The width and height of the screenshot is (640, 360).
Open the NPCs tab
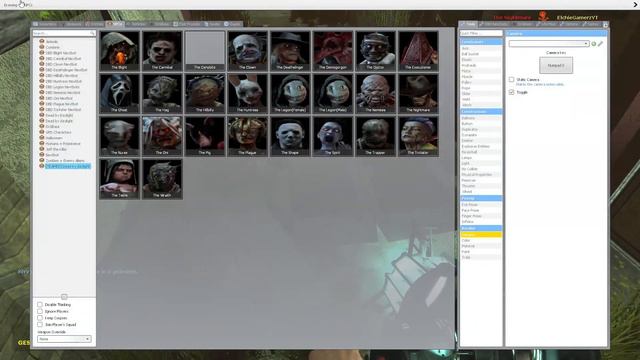(x=115, y=24)
